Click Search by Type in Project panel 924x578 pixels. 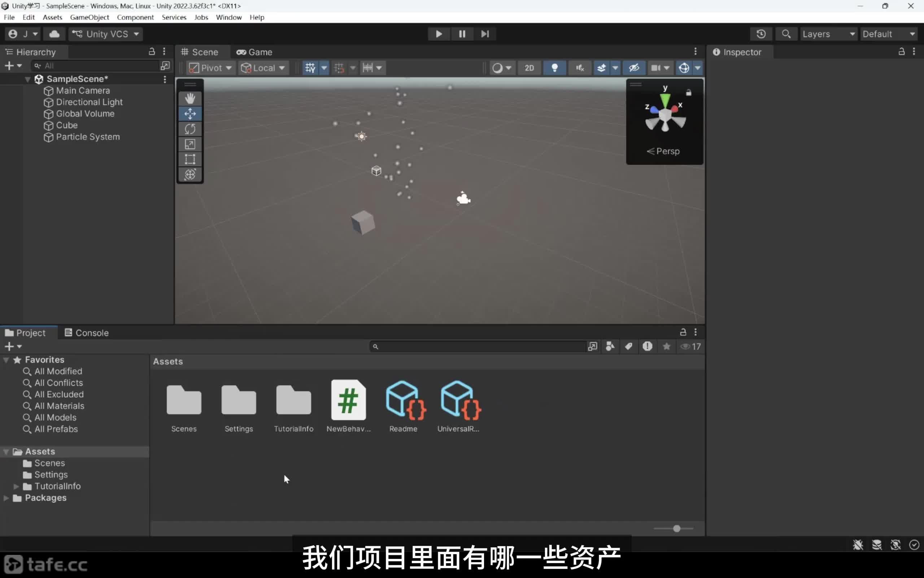click(610, 346)
